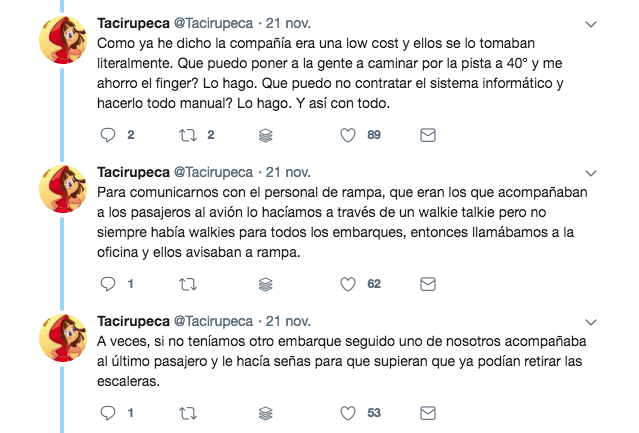The width and height of the screenshot is (639, 433).
Task: Expand more options on first tweet
Action: 591,24
